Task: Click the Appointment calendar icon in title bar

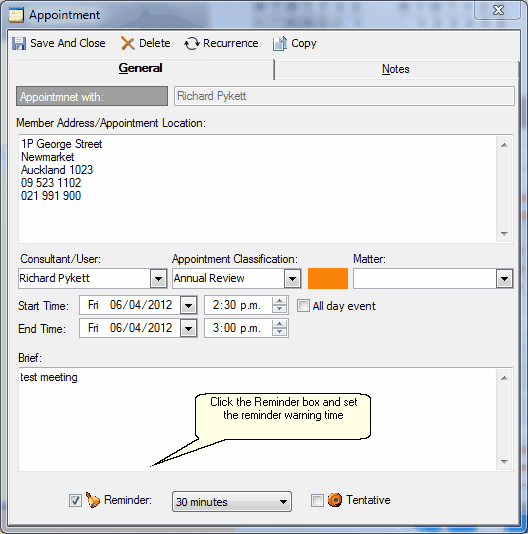Action: point(16,15)
